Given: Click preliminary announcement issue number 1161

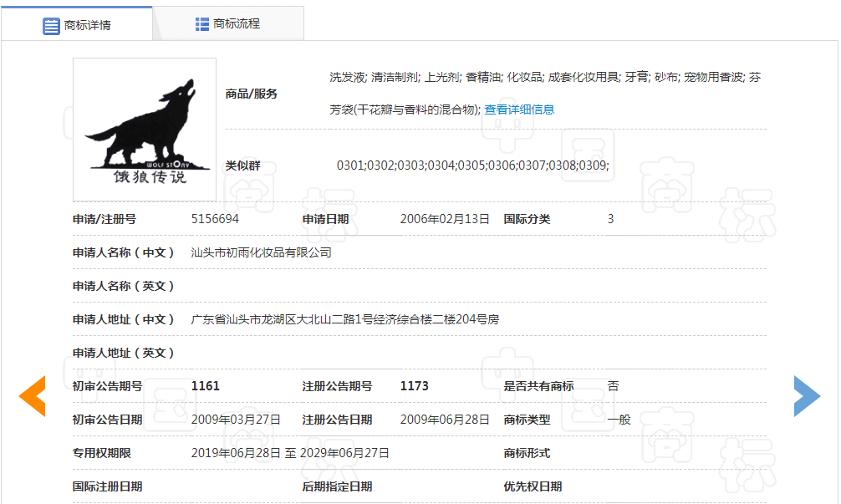Looking at the screenshot, I should click(206, 386).
